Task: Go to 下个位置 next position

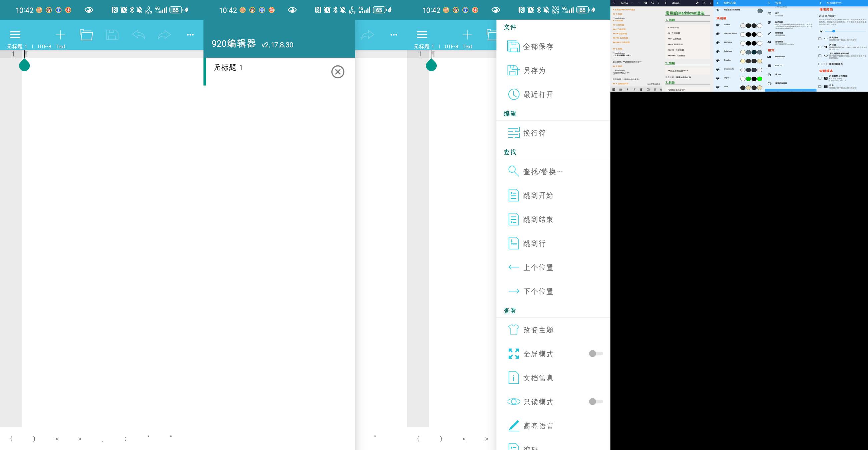Action: (x=553, y=291)
